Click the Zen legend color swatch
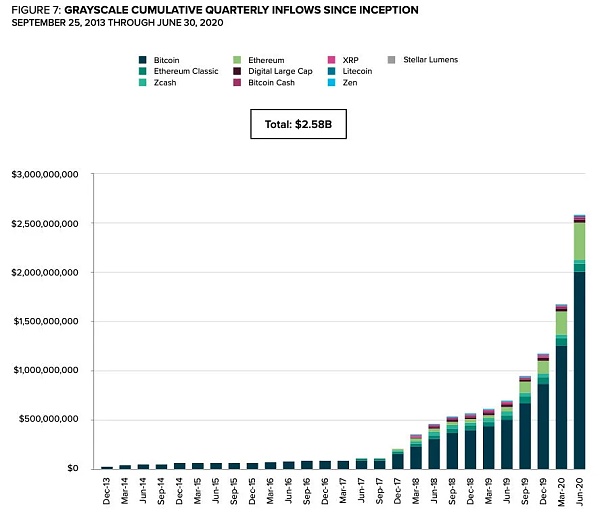 click(x=332, y=82)
